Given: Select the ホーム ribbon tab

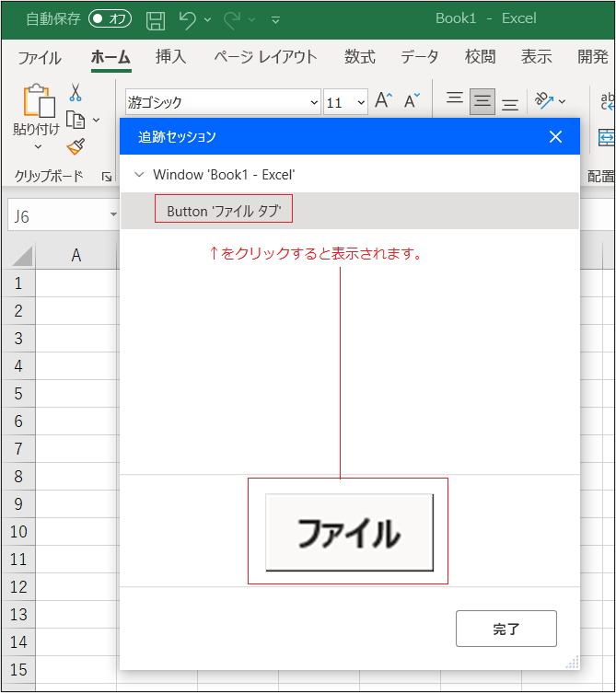Looking at the screenshot, I should (110, 57).
